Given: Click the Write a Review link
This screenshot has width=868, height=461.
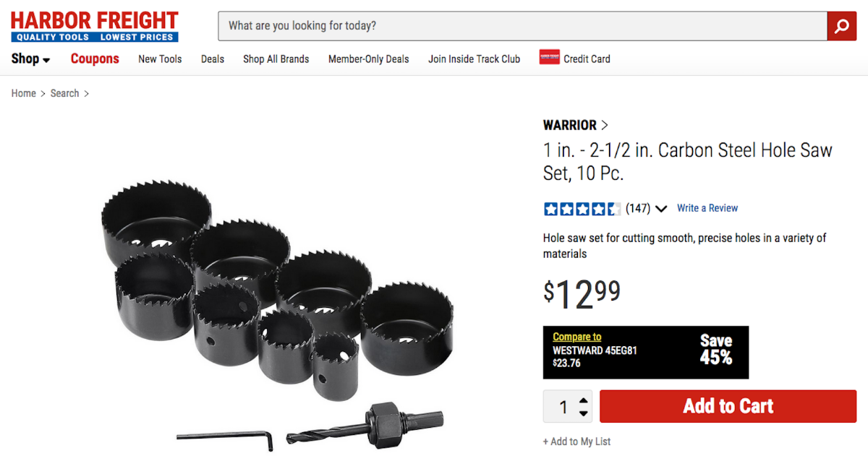Looking at the screenshot, I should [x=707, y=208].
